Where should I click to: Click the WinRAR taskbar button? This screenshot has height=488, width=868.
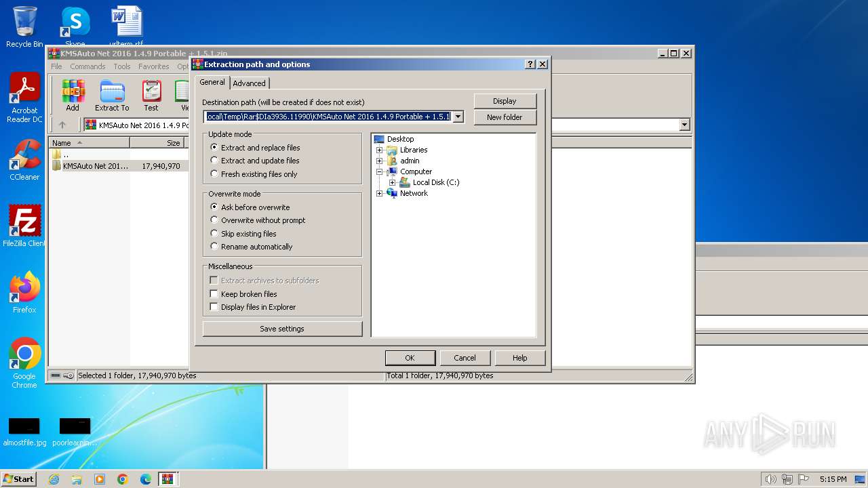tap(168, 479)
